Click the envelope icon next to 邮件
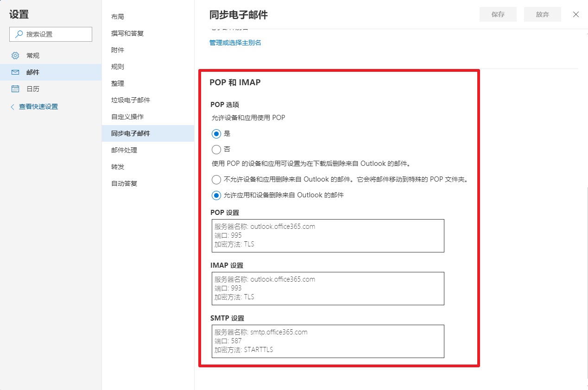Image resolution: width=588 pixels, height=390 pixels. click(15, 72)
